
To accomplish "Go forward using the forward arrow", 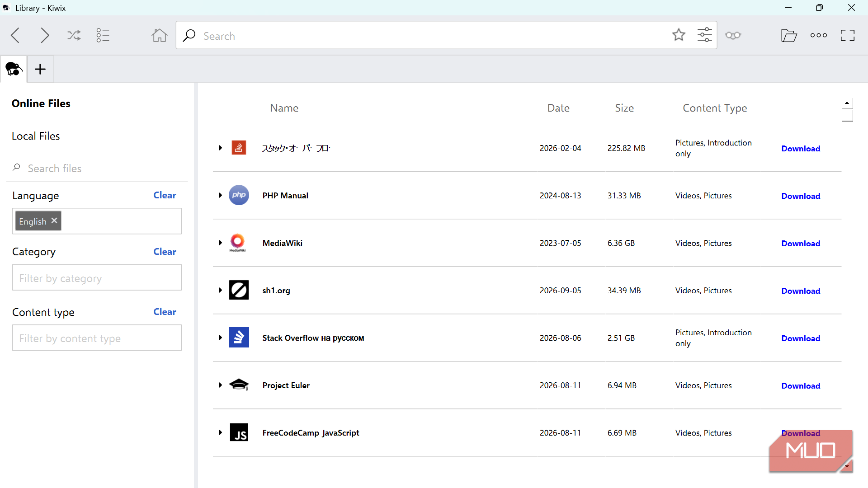I will point(44,35).
